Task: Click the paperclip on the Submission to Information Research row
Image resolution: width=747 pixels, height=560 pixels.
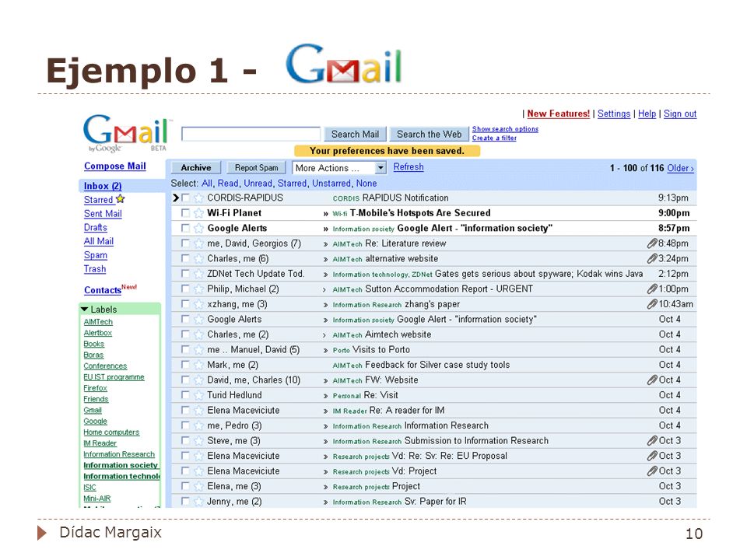Action: 652,441
